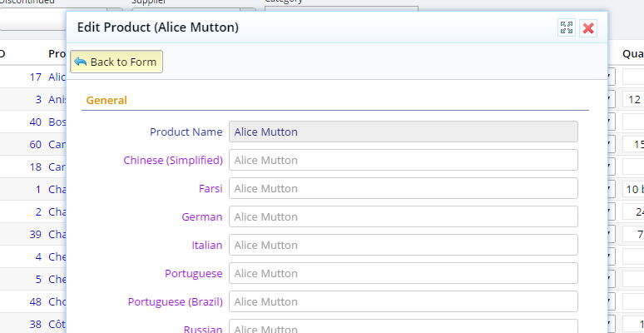The image size is (644, 333).
Task: Click product ID 1 in background grid
Action: (38, 189)
